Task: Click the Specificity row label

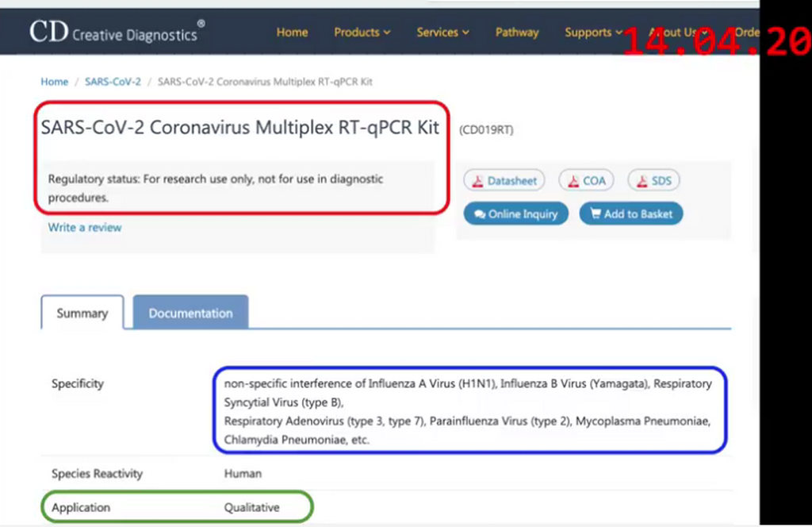Action: pos(78,383)
